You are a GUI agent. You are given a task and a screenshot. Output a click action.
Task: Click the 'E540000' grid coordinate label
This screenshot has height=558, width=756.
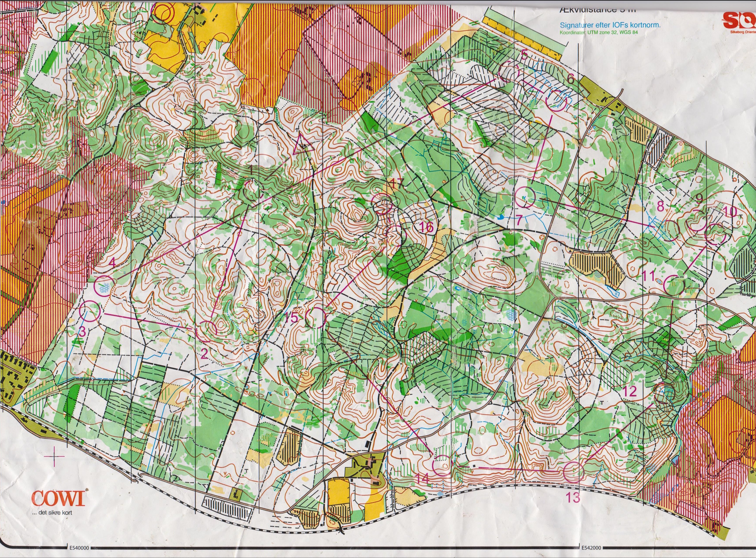click(80, 548)
